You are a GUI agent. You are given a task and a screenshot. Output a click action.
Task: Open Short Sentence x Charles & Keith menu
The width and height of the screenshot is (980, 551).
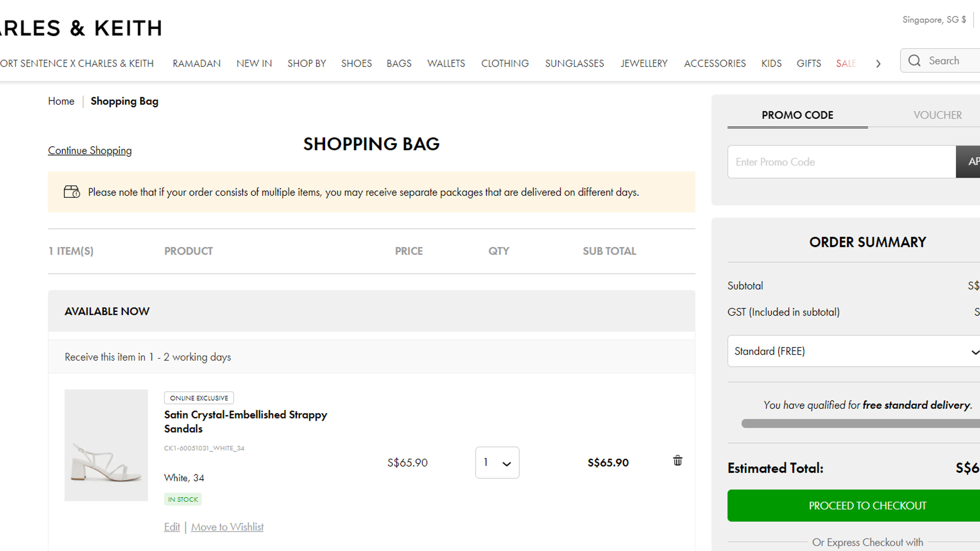pos(77,64)
